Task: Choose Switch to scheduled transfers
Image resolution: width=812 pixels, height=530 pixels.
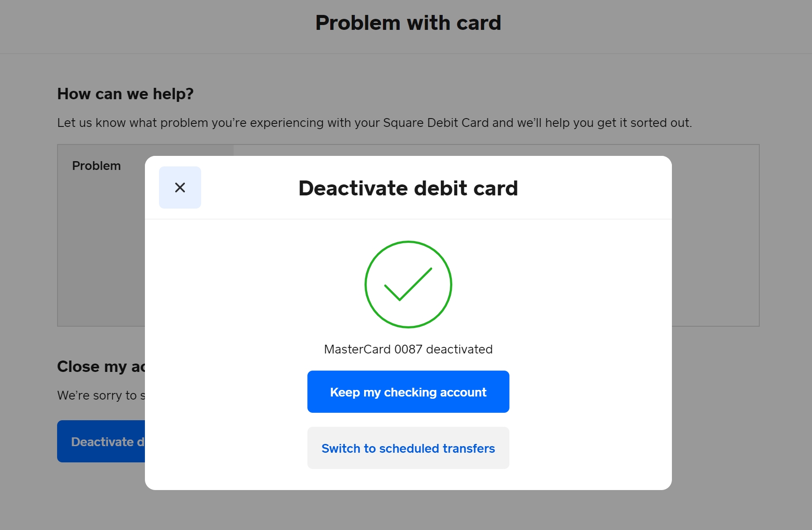Action: click(408, 448)
